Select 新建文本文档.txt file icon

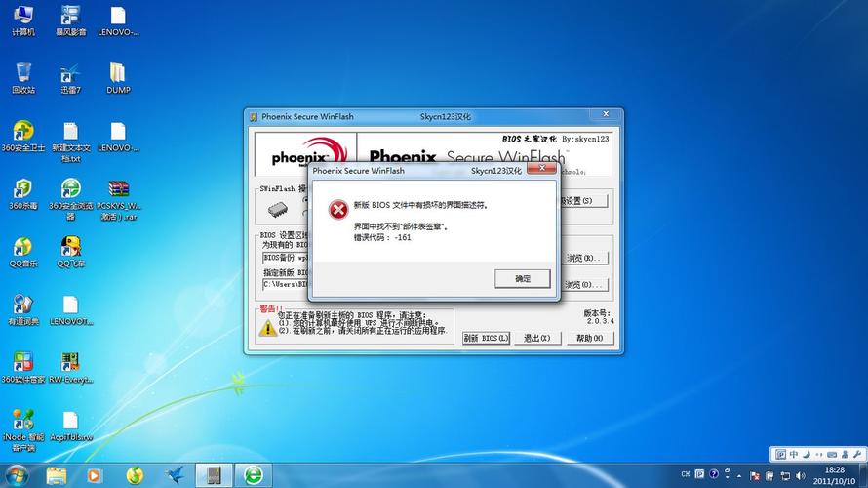pyautogui.click(x=71, y=142)
